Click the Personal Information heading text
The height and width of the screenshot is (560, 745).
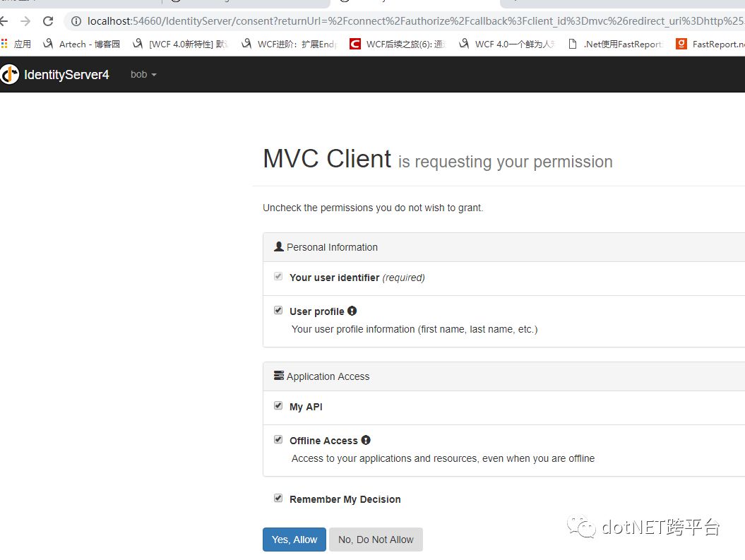(332, 247)
